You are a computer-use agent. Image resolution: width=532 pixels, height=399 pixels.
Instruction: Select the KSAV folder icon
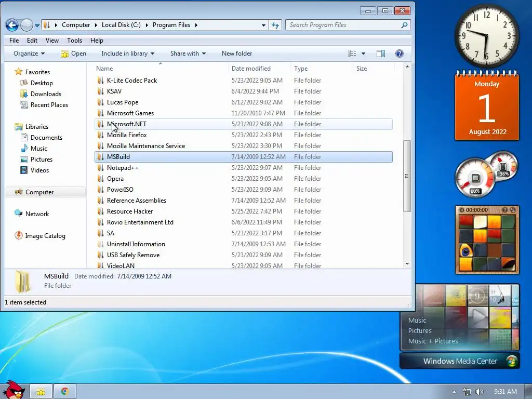click(x=100, y=91)
